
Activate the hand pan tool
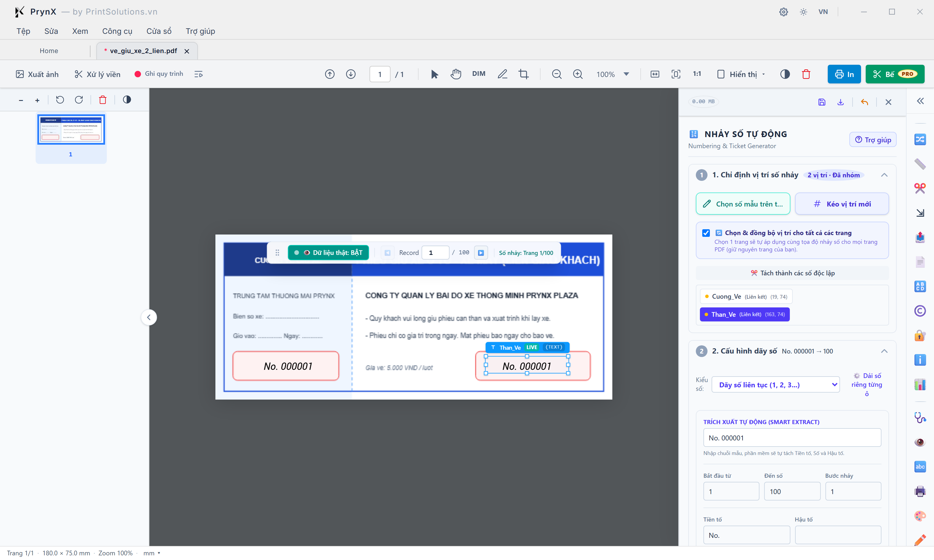pyautogui.click(x=456, y=74)
